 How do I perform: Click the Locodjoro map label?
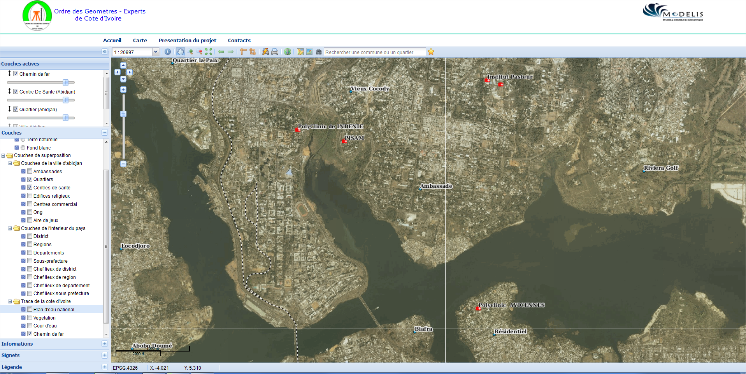point(135,246)
